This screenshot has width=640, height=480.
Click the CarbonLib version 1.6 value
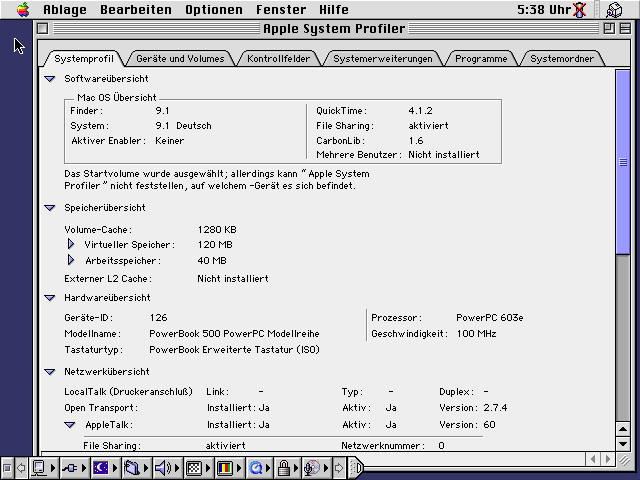(416, 141)
